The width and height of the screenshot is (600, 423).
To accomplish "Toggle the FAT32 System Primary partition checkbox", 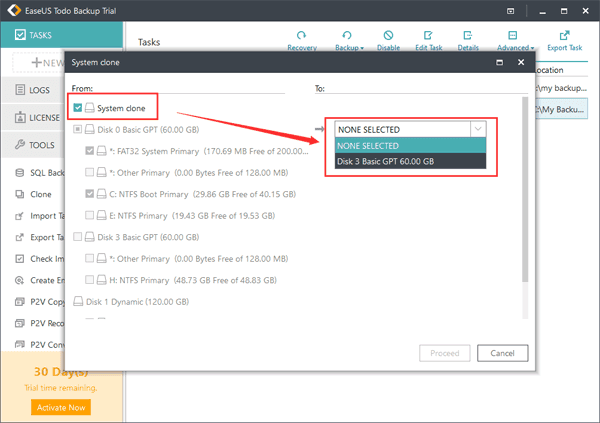I will pyautogui.click(x=90, y=151).
